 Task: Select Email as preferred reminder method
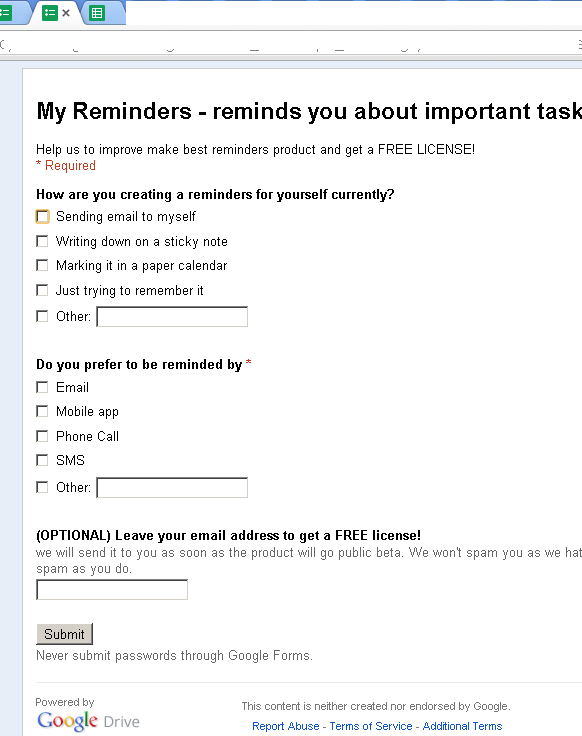point(42,387)
